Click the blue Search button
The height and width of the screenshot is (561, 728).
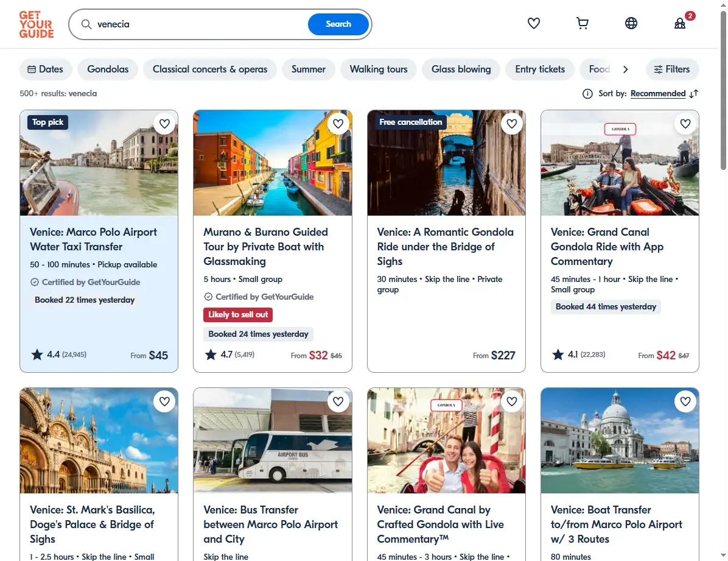click(x=338, y=24)
